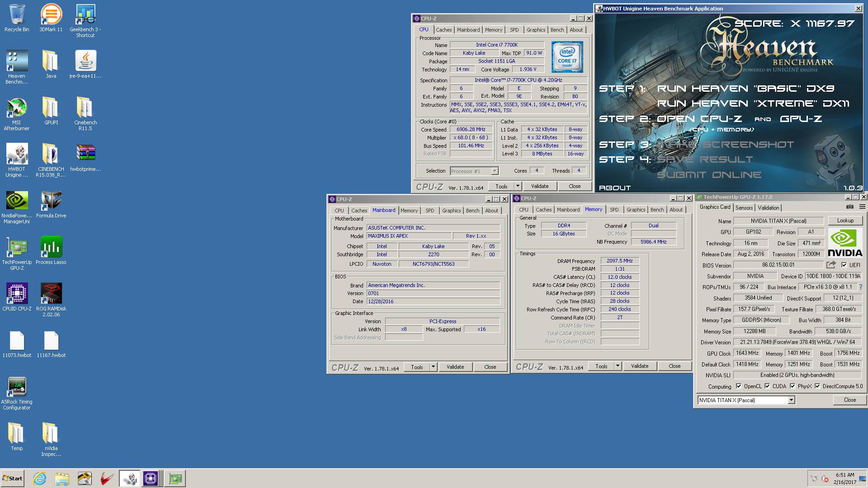Open the GPUPI folder

(51, 111)
